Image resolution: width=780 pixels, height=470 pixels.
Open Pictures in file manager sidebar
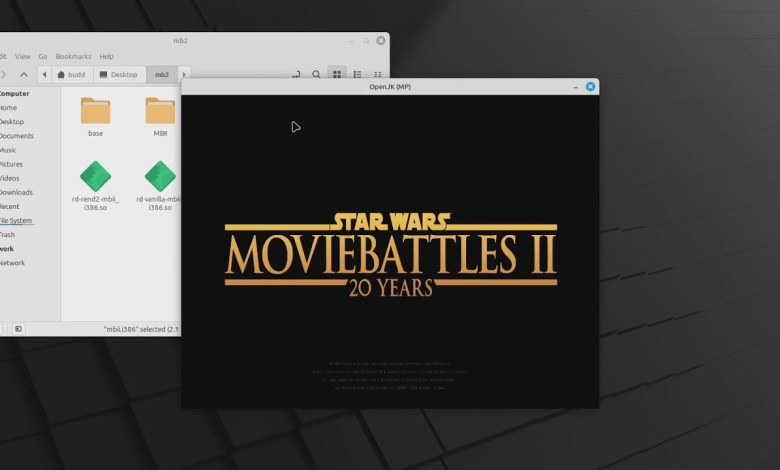tap(11, 164)
